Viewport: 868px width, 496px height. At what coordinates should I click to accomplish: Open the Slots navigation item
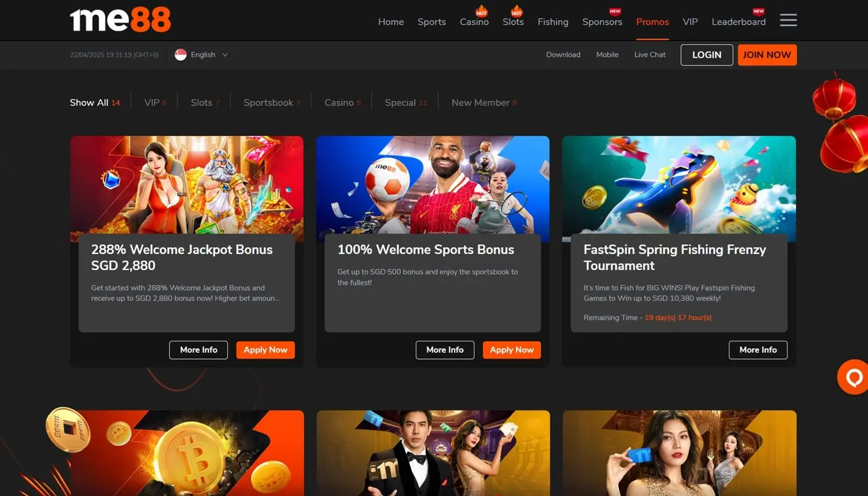click(513, 22)
